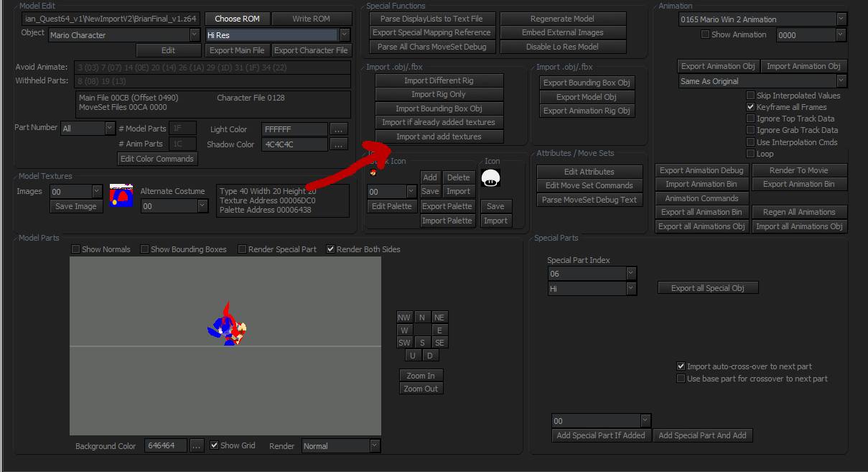Screen dimensions: 868x472
Task: Select the Mario stock icon image
Action: point(372,172)
